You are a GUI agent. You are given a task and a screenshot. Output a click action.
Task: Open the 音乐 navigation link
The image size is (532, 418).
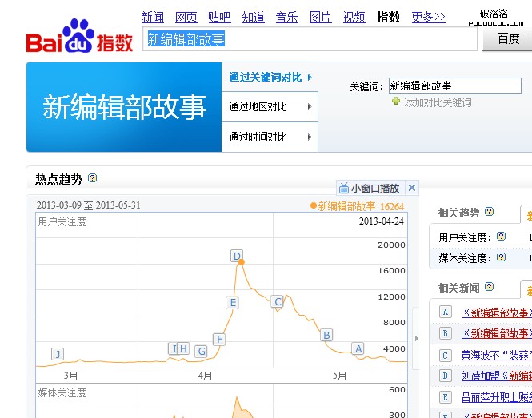pos(286,17)
